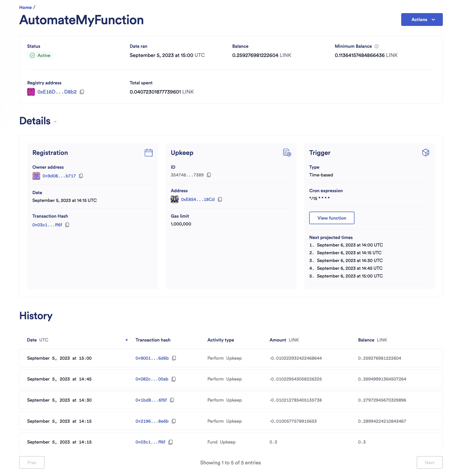
Task: Copy hash 0x9001...6d6b in History table
Action: tap(174, 358)
